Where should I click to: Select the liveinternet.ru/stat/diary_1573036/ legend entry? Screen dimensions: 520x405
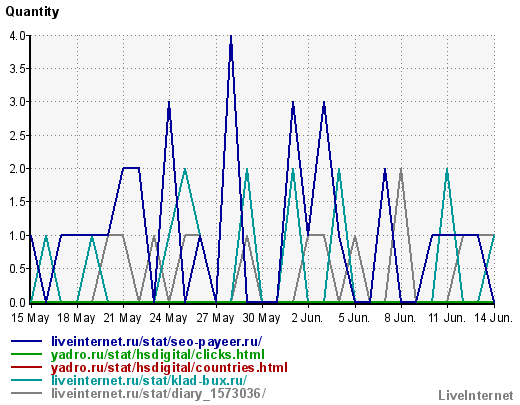[x=159, y=393]
